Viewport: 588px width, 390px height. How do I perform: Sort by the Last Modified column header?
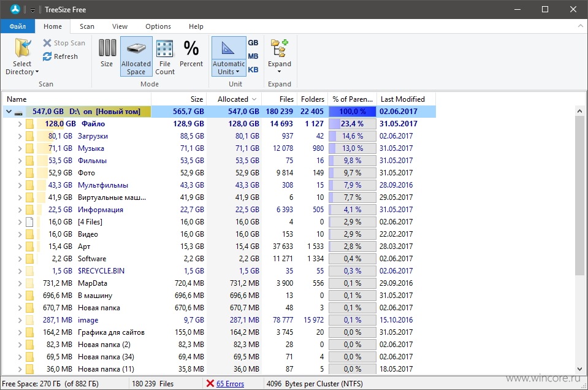pyautogui.click(x=406, y=99)
